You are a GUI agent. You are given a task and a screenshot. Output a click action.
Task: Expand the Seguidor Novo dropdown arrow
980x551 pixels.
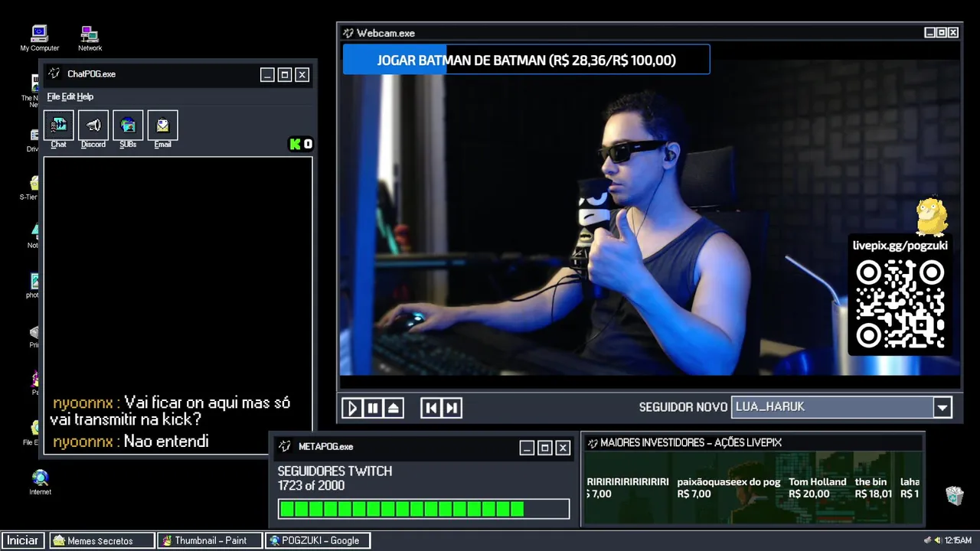tap(942, 407)
